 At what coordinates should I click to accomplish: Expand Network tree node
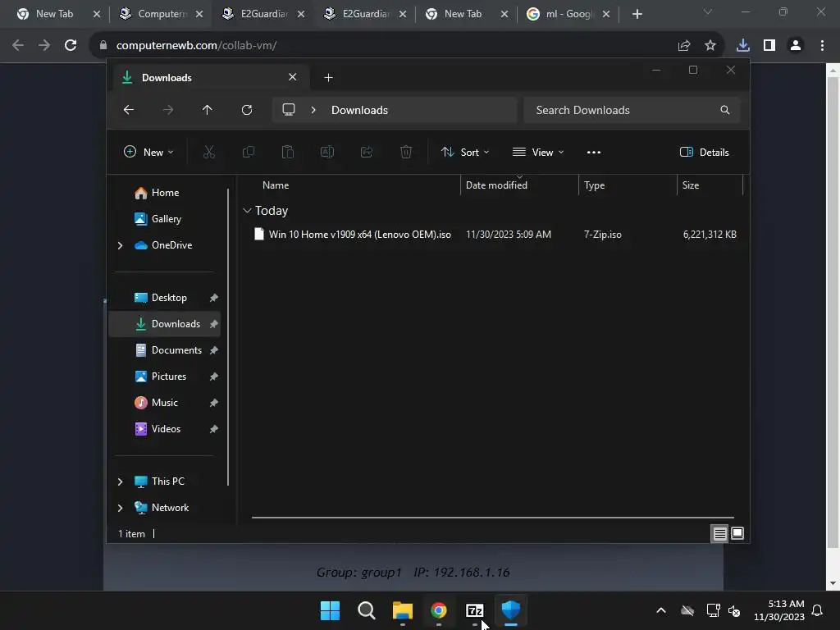(120, 508)
